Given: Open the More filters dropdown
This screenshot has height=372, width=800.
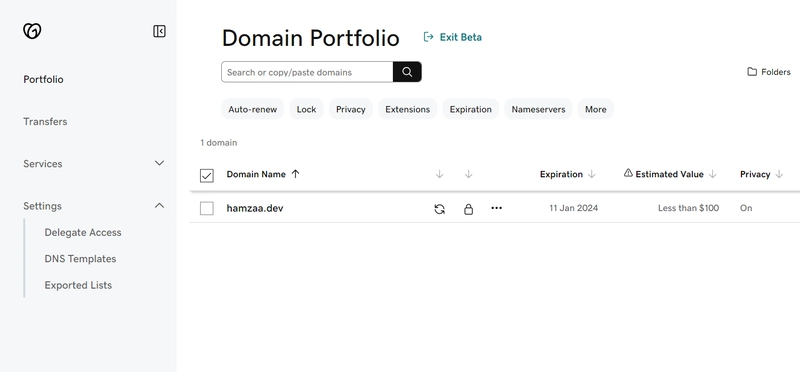Looking at the screenshot, I should [x=595, y=109].
